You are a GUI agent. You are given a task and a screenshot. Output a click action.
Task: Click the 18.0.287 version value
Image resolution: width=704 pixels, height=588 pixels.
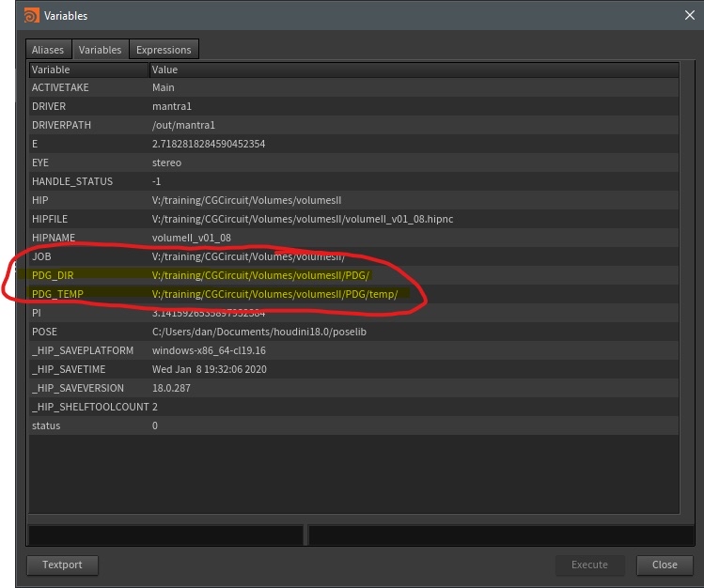[171, 389]
